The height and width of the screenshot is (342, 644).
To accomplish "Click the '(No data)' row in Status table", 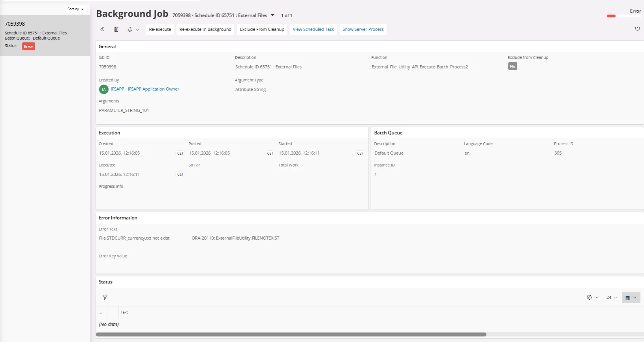I will pos(109,325).
